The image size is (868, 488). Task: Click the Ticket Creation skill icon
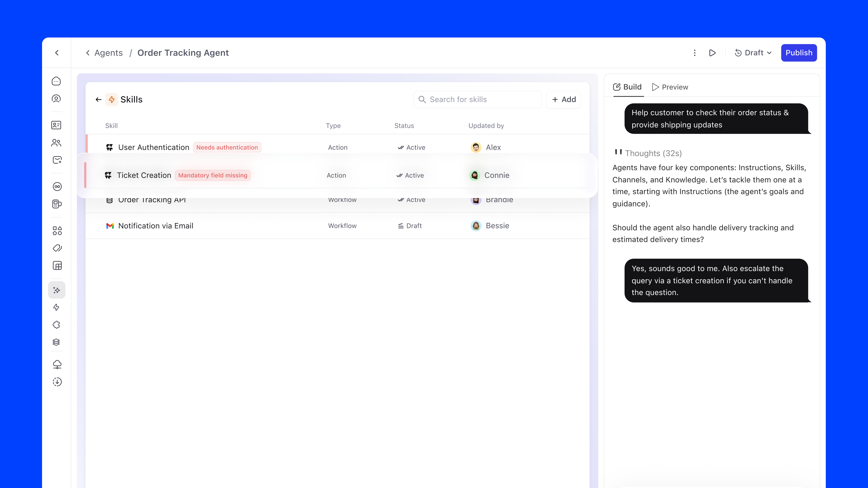pos(108,176)
